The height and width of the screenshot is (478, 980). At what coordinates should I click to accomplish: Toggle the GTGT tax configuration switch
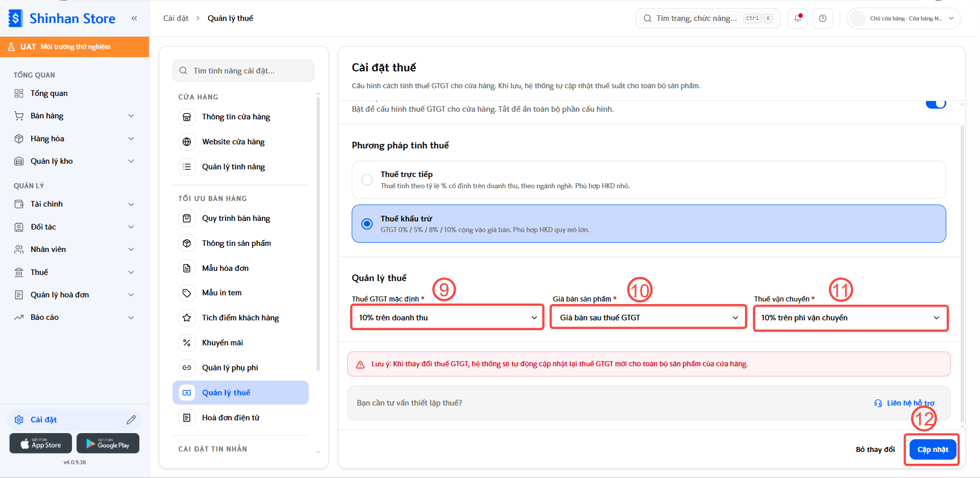936,104
